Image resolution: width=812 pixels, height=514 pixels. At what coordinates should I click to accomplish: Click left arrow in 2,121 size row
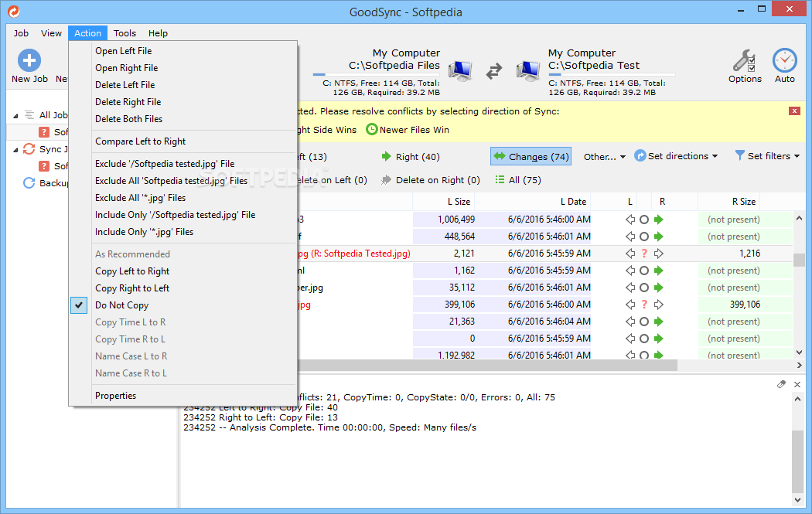click(x=629, y=254)
